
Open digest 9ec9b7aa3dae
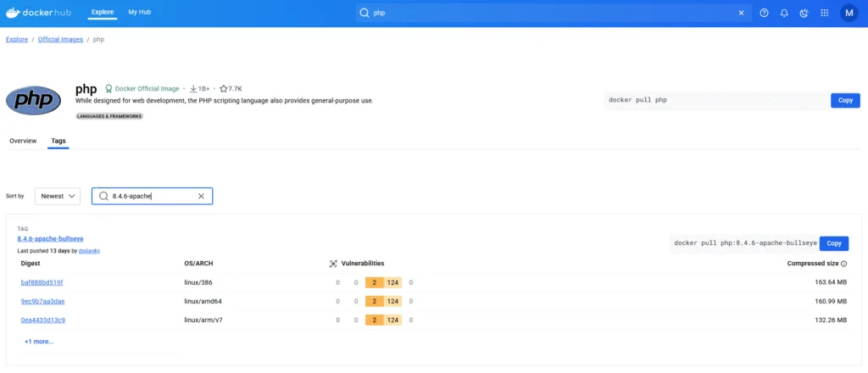point(42,301)
